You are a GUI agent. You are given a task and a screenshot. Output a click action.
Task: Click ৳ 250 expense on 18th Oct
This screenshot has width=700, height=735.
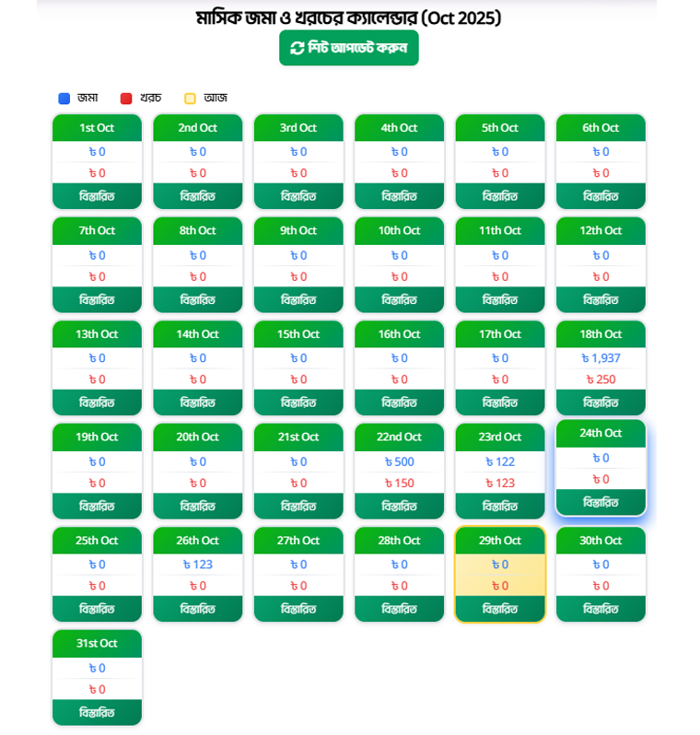point(601,379)
